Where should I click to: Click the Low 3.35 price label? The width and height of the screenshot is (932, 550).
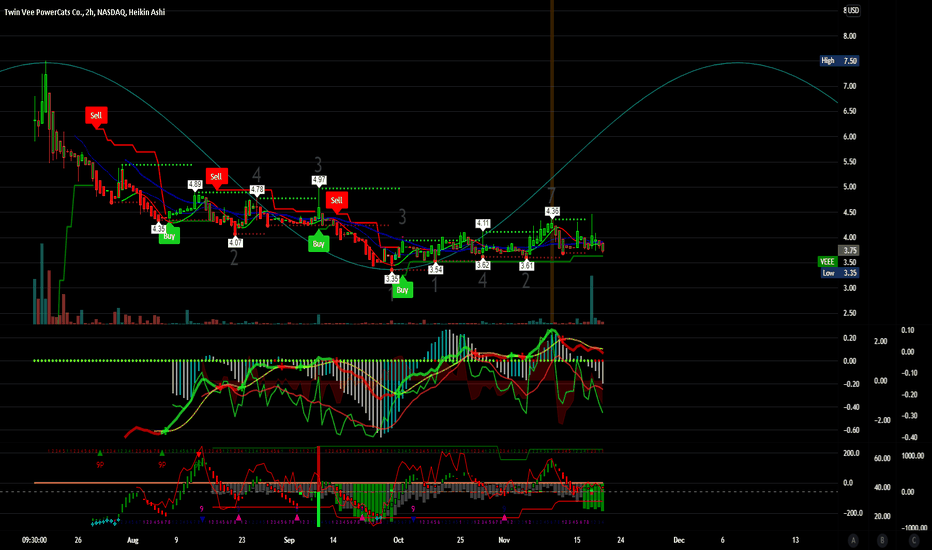click(839, 273)
